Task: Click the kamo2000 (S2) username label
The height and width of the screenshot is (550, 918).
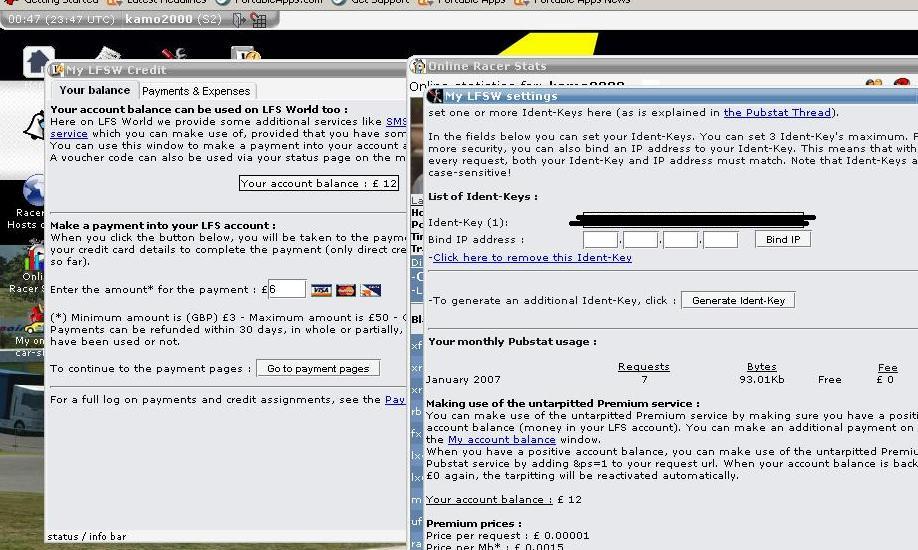Action: coord(173,19)
